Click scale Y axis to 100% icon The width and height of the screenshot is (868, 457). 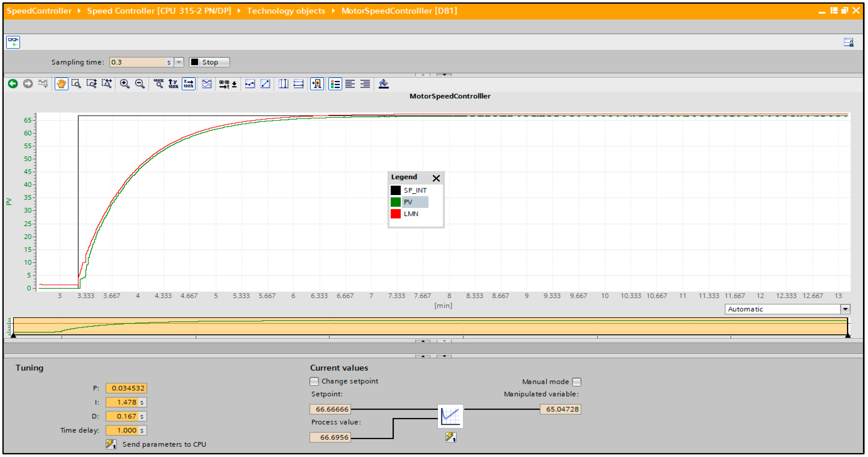173,84
